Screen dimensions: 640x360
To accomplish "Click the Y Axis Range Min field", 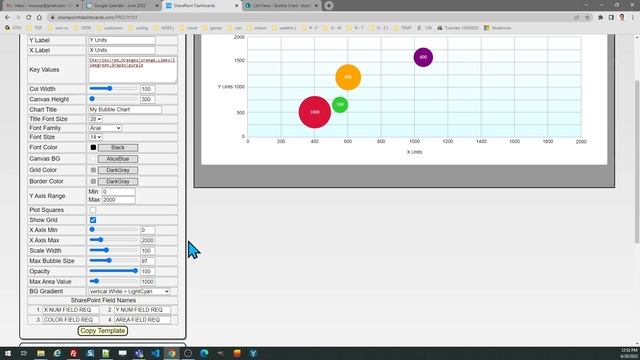I will click(118, 191).
